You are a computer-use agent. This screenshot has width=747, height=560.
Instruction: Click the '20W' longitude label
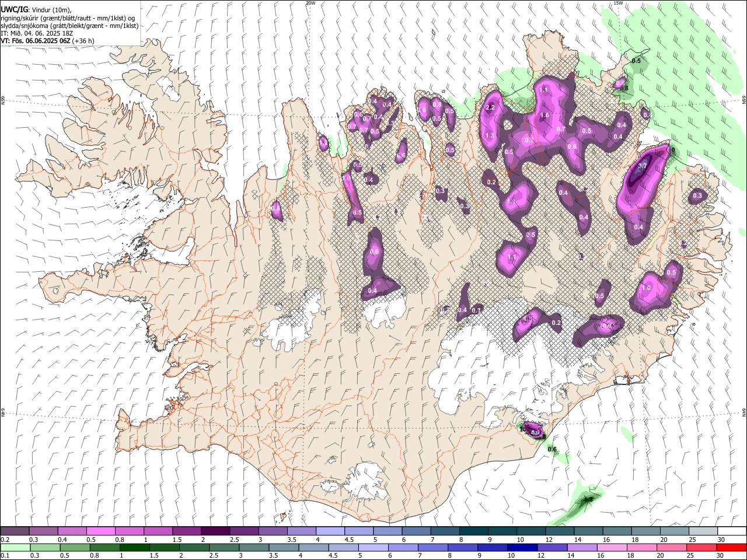click(x=310, y=3)
